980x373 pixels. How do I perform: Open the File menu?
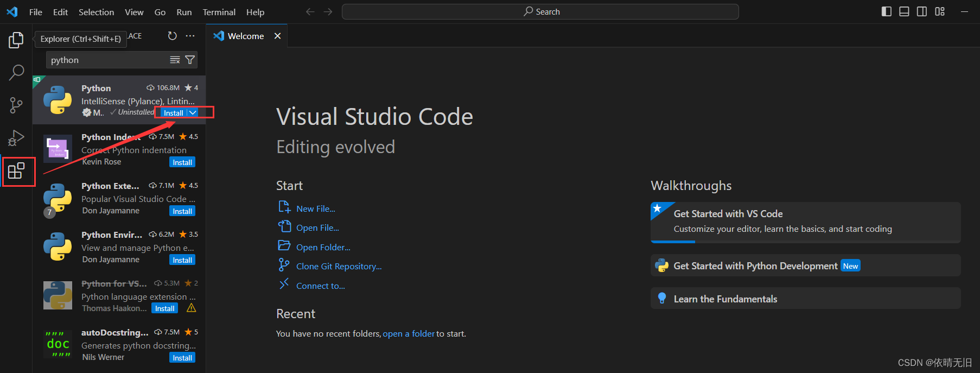(x=36, y=12)
